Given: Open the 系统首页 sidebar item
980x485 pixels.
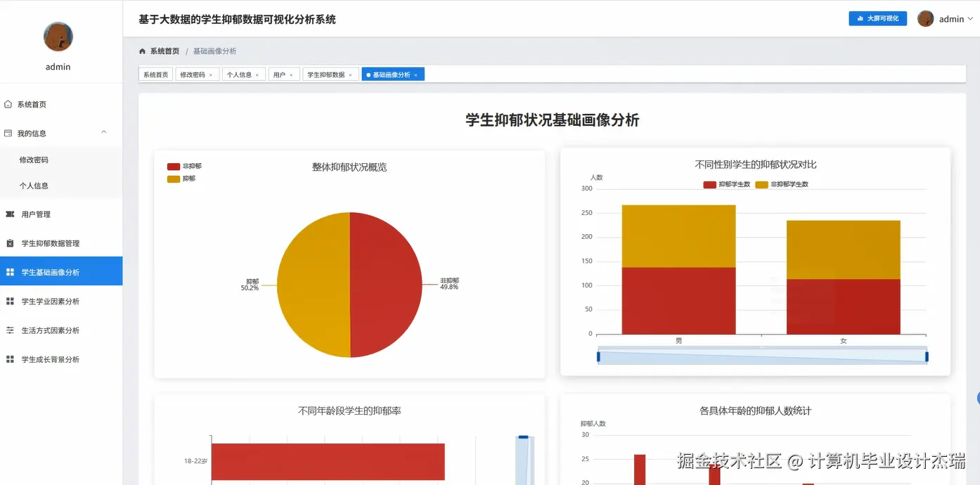Looking at the screenshot, I should click(x=61, y=104).
